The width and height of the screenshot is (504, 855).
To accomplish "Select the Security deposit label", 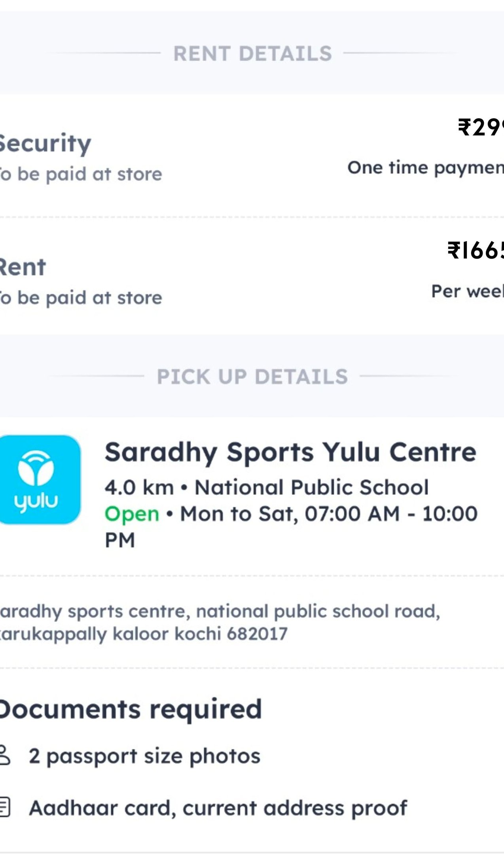I will [x=45, y=143].
